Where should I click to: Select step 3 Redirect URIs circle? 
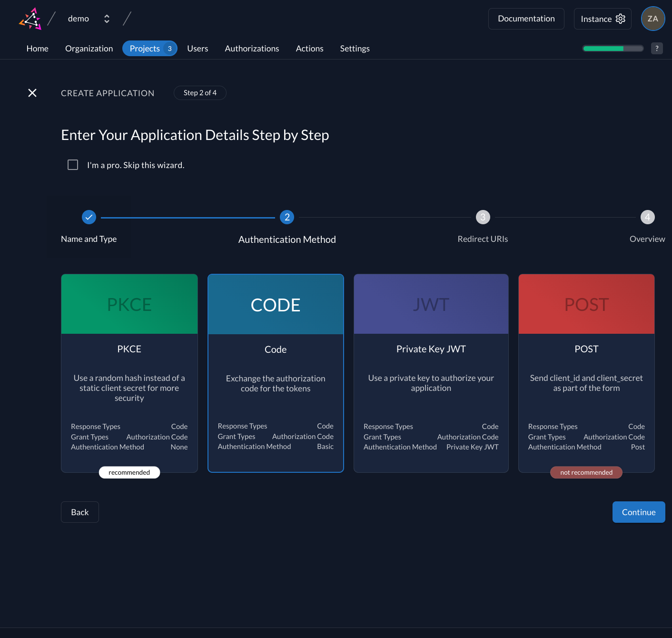(x=483, y=217)
